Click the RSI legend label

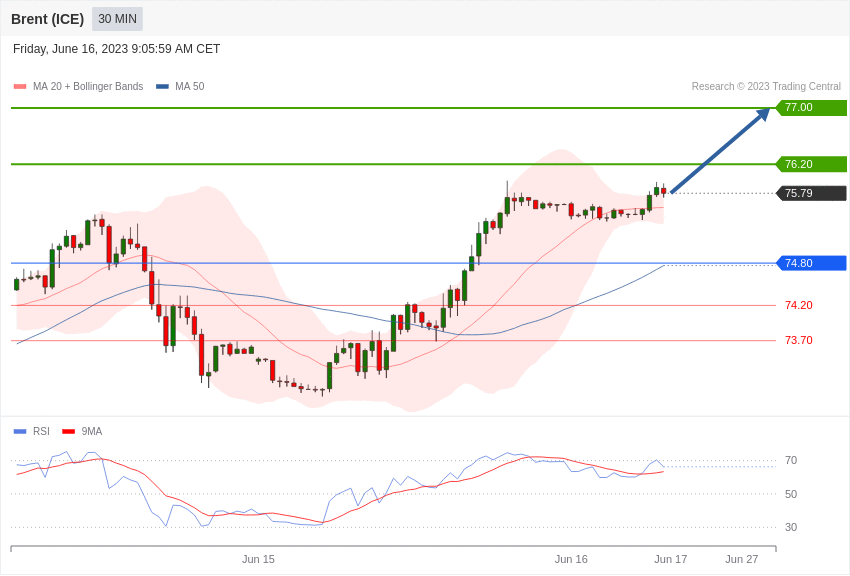(41, 431)
